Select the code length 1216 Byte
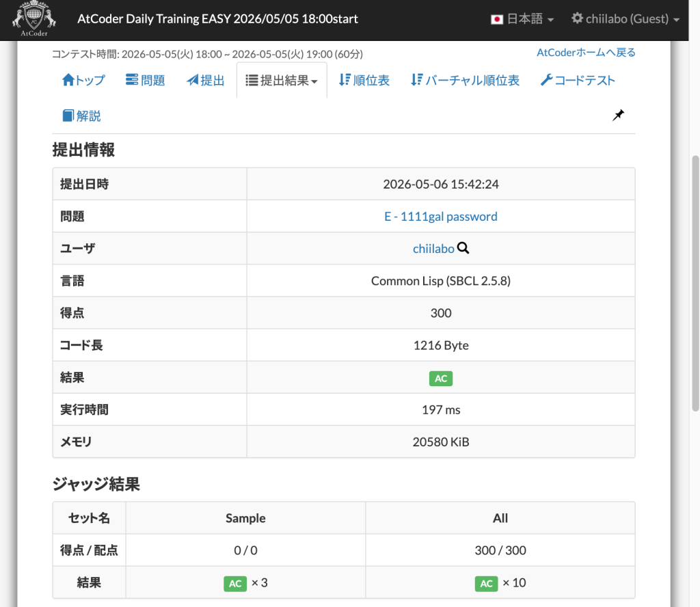Viewport: 700px width, 607px height. [441, 345]
